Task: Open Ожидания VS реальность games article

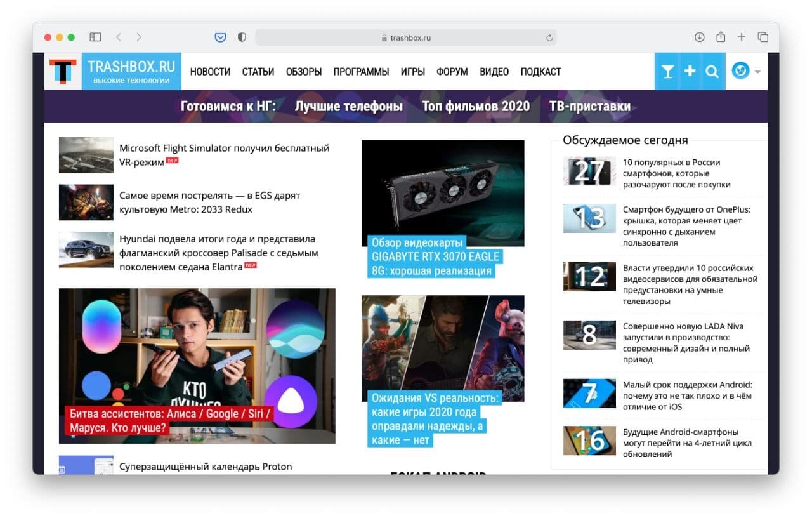Action: coord(436,419)
